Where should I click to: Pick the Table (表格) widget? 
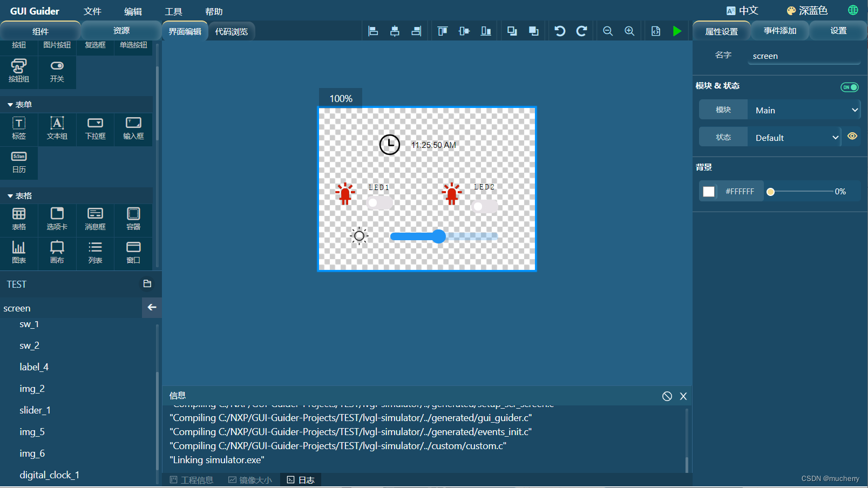(19, 219)
